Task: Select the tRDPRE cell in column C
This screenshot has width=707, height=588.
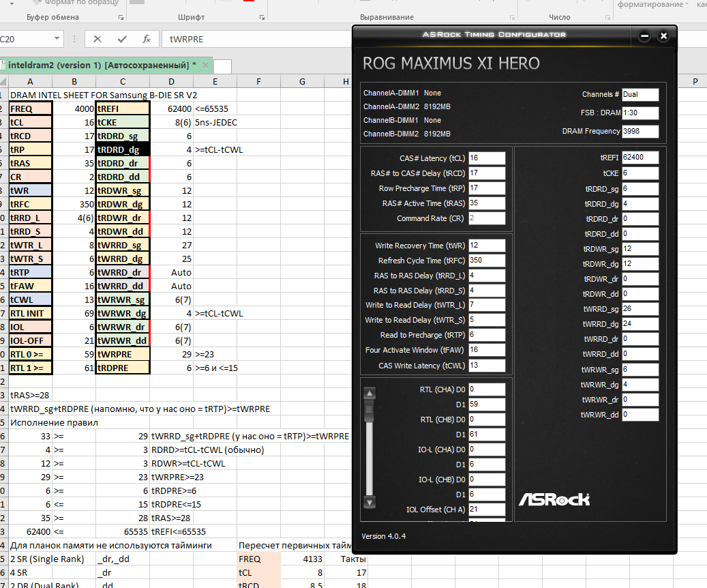Action: pos(123,368)
